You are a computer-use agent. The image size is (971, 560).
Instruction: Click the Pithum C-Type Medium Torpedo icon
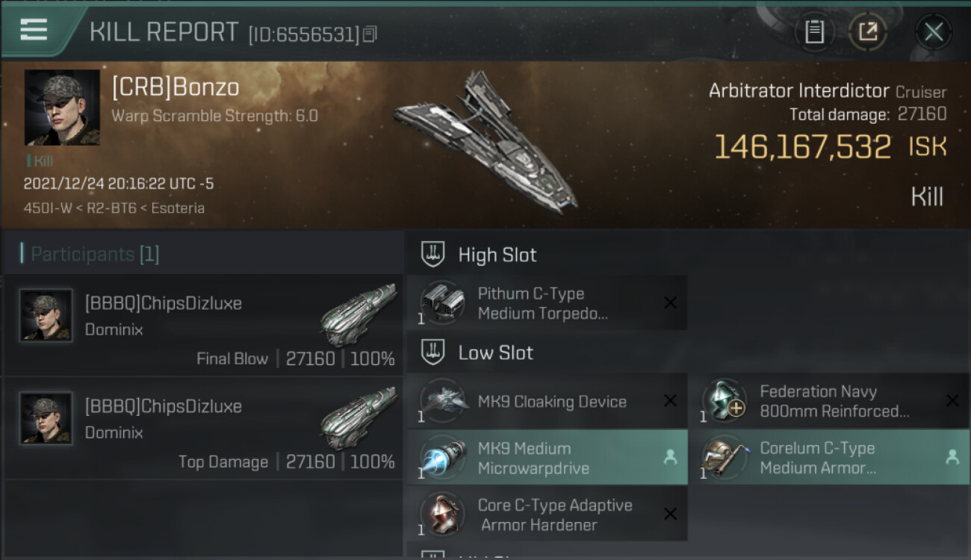(442, 302)
